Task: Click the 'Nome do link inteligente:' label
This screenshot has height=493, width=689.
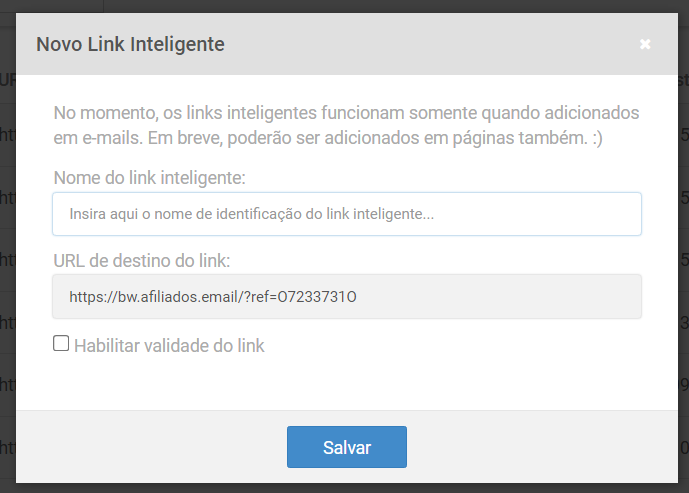Action: [x=150, y=177]
